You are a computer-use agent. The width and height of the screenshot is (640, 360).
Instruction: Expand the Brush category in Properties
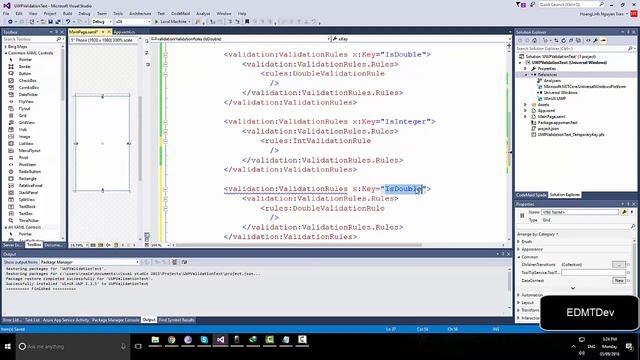point(519,242)
